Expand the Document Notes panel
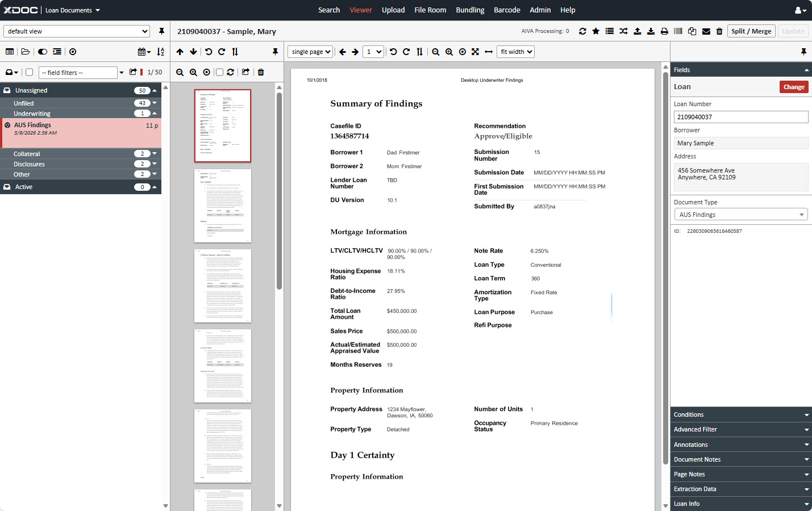This screenshot has width=812, height=511. 740,459
